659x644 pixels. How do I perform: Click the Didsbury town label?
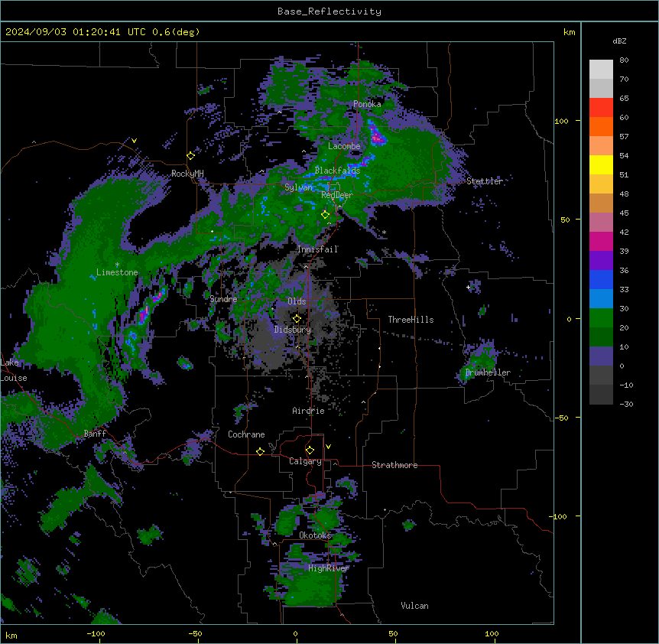point(293,330)
